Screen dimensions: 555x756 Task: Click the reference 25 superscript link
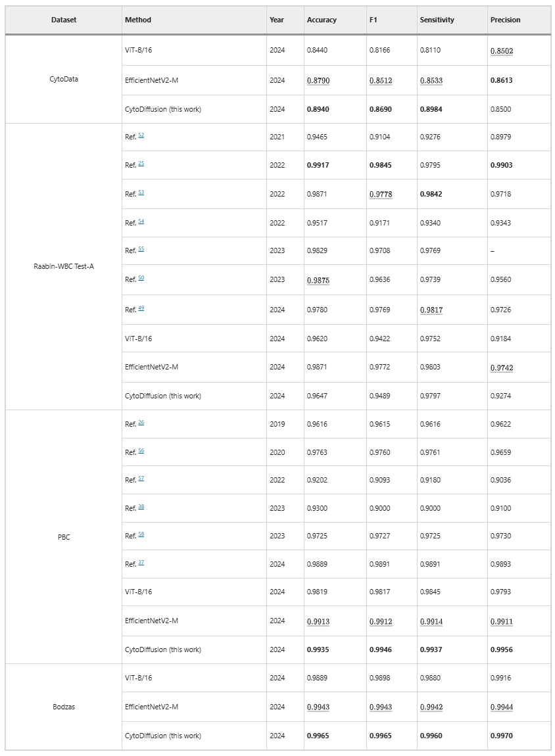[141, 164]
